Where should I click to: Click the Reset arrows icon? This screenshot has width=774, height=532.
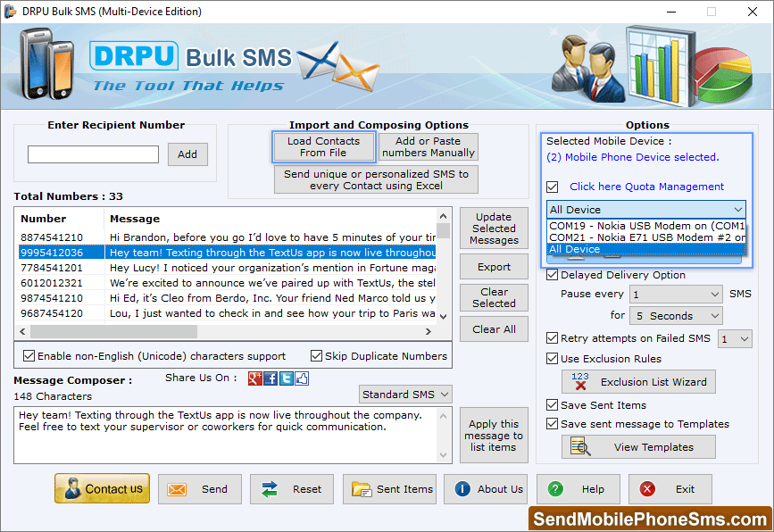point(270,489)
